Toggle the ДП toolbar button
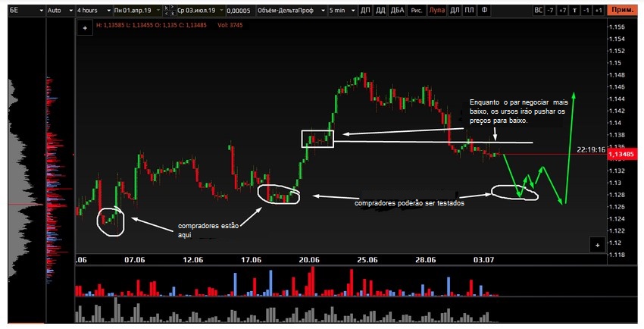The height and width of the screenshot is (329, 644). [x=365, y=11]
